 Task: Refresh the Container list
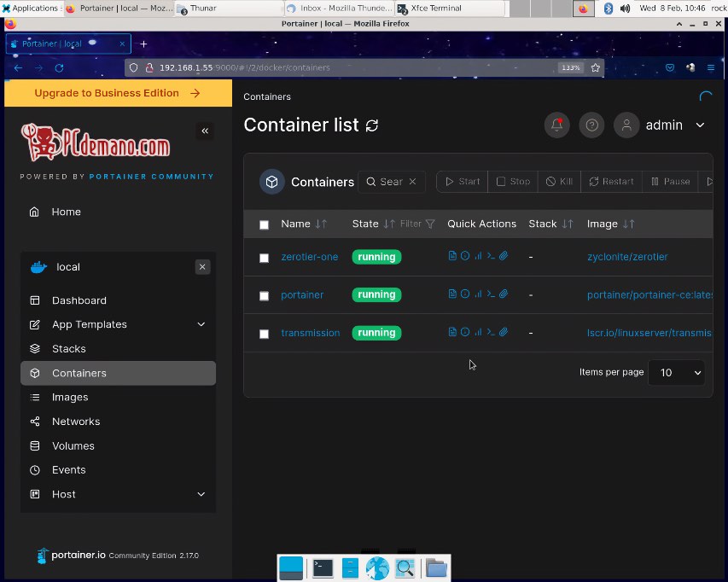click(x=372, y=125)
